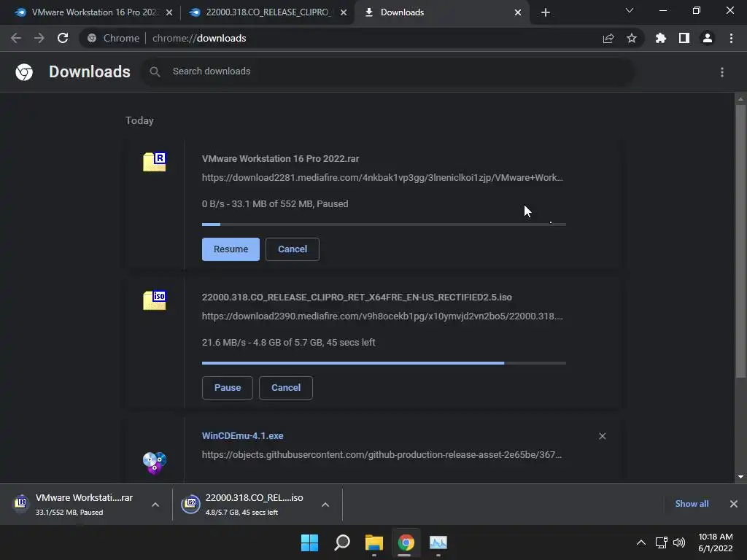Close the 22000.318.CO_RELEASE tab
The width and height of the screenshot is (747, 560).
click(x=344, y=12)
